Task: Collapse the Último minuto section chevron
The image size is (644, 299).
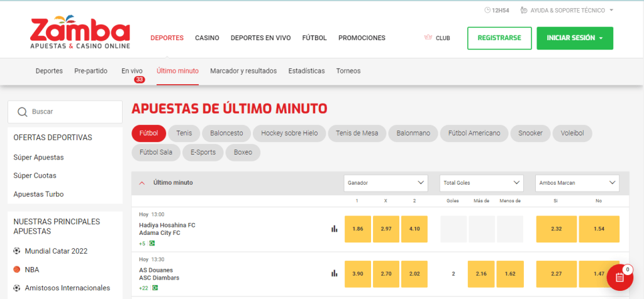Action: pyautogui.click(x=142, y=183)
